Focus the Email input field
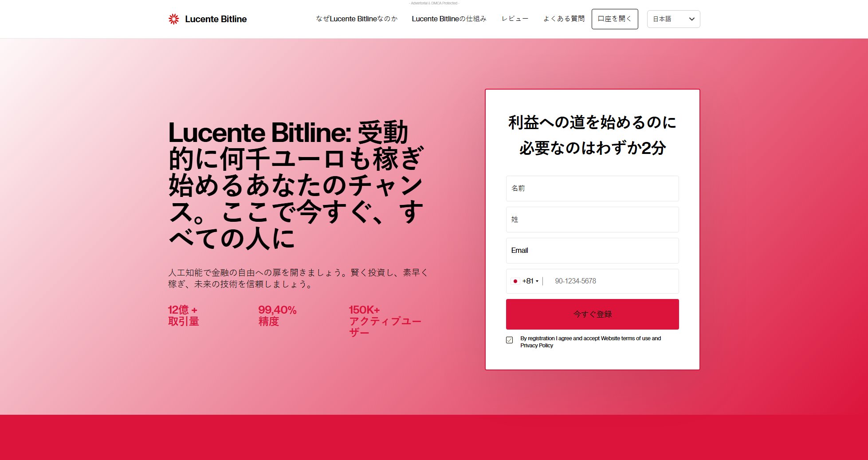 coord(592,251)
